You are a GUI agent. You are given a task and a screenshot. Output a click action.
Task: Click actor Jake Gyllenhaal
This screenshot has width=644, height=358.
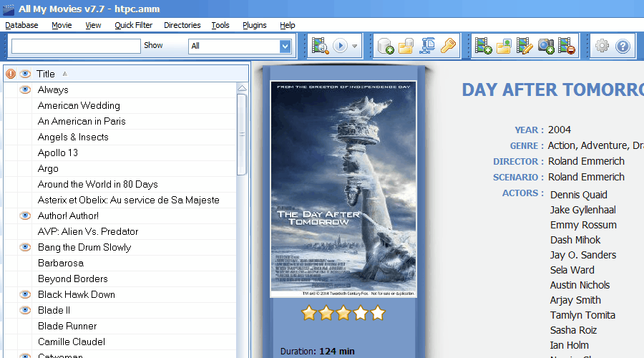(x=582, y=210)
